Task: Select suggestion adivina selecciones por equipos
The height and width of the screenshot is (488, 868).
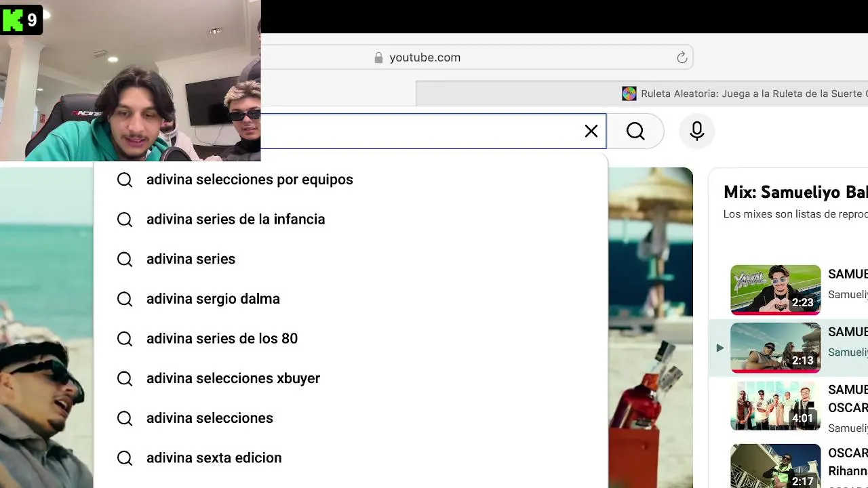Action: click(x=351, y=180)
